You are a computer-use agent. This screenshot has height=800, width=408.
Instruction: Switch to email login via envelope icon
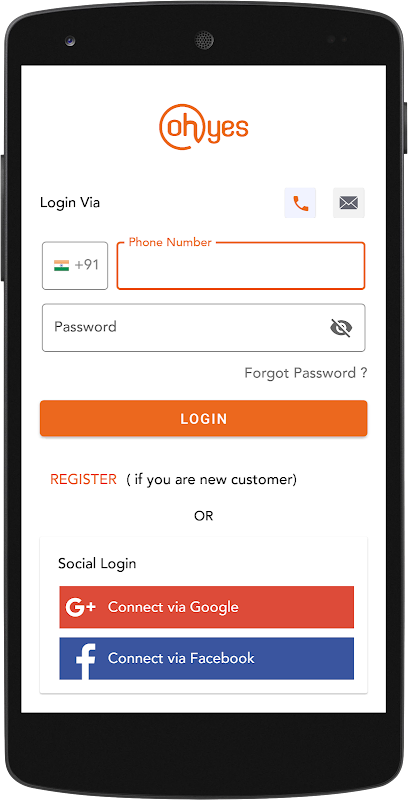point(349,203)
